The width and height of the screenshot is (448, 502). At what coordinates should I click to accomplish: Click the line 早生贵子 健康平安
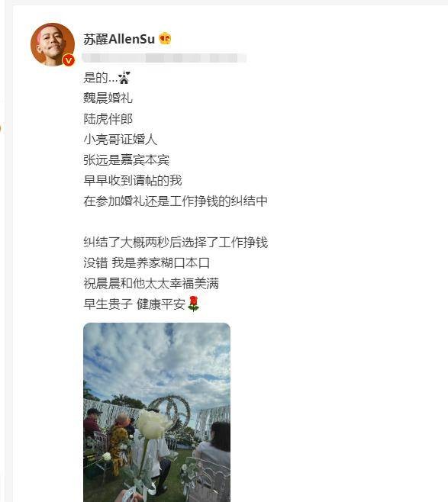[134, 304]
